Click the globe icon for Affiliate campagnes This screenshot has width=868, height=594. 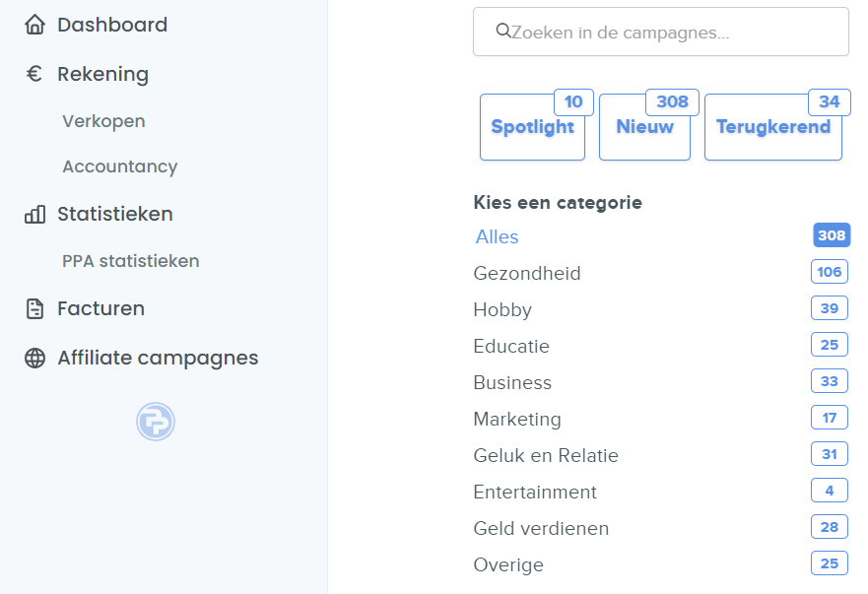coord(34,359)
